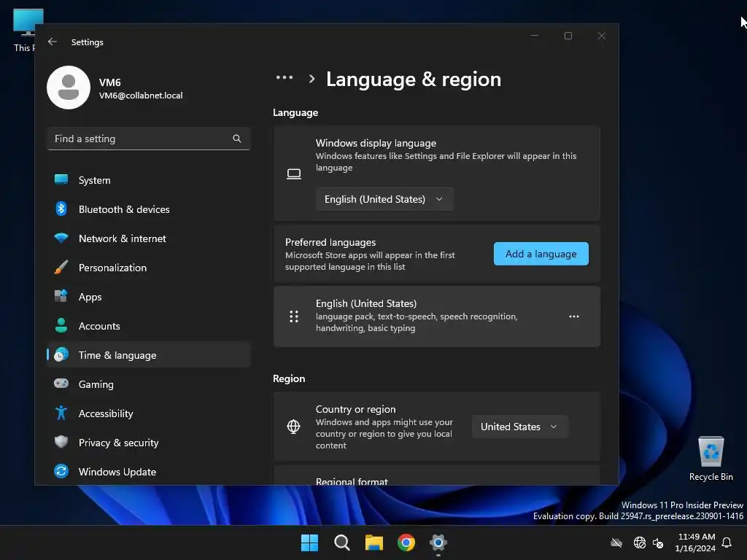Image resolution: width=747 pixels, height=560 pixels.
Task: Click the Privacy & security shield icon
Action: tap(61, 442)
